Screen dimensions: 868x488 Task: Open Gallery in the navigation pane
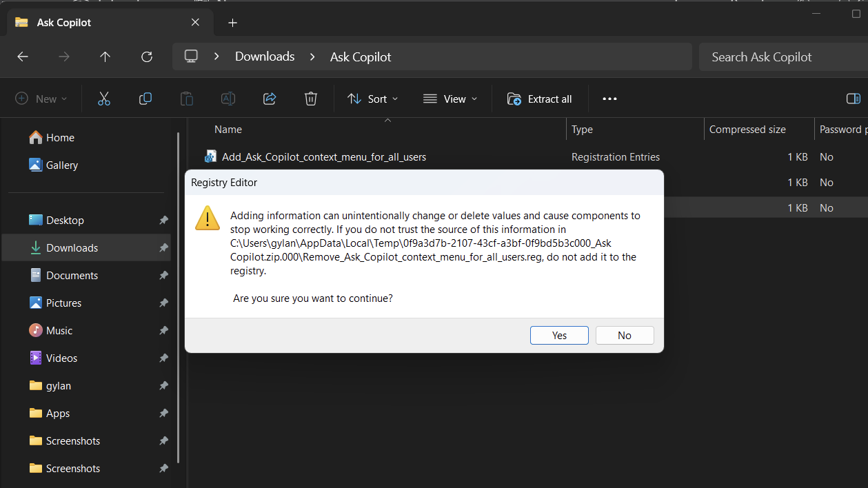54,165
